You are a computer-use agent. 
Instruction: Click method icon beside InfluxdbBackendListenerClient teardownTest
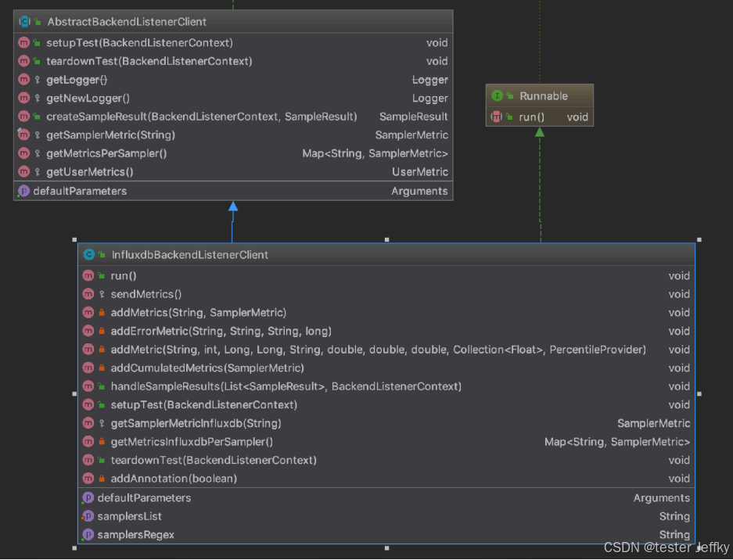[88, 461]
